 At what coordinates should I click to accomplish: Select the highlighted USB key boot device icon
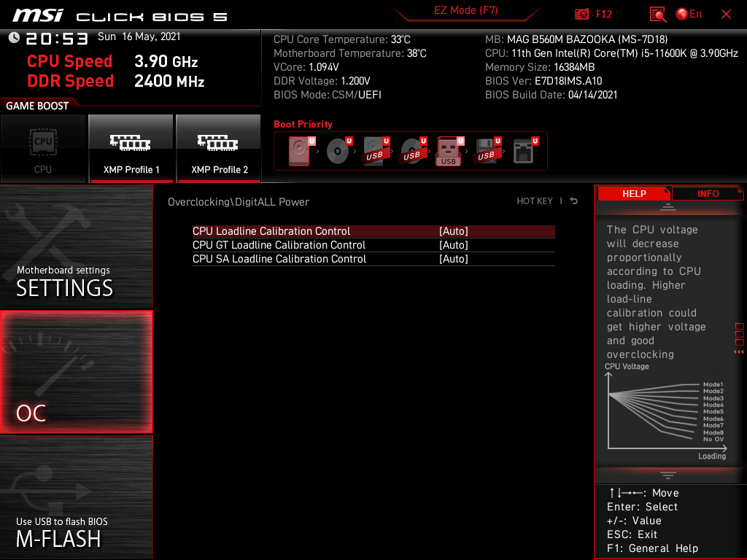coord(449,151)
